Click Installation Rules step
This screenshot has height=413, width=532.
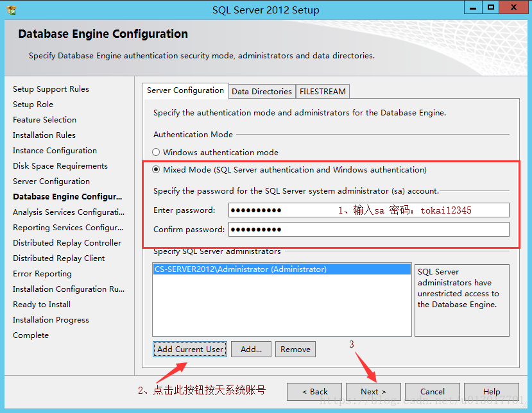[x=44, y=135]
